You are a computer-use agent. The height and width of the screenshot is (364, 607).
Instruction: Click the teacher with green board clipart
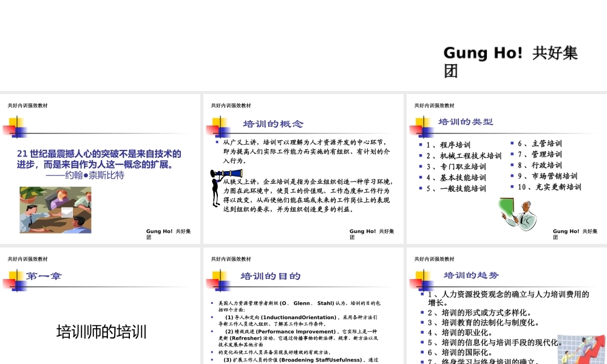518,214
